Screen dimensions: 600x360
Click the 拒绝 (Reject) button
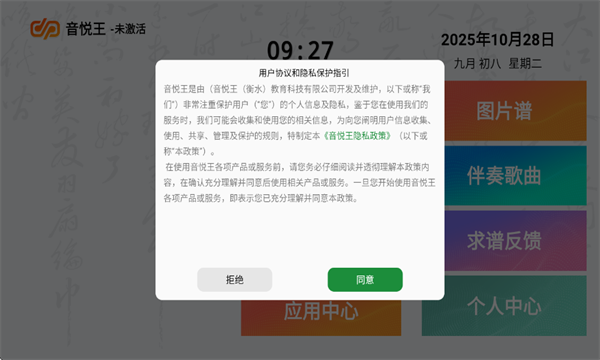(235, 280)
